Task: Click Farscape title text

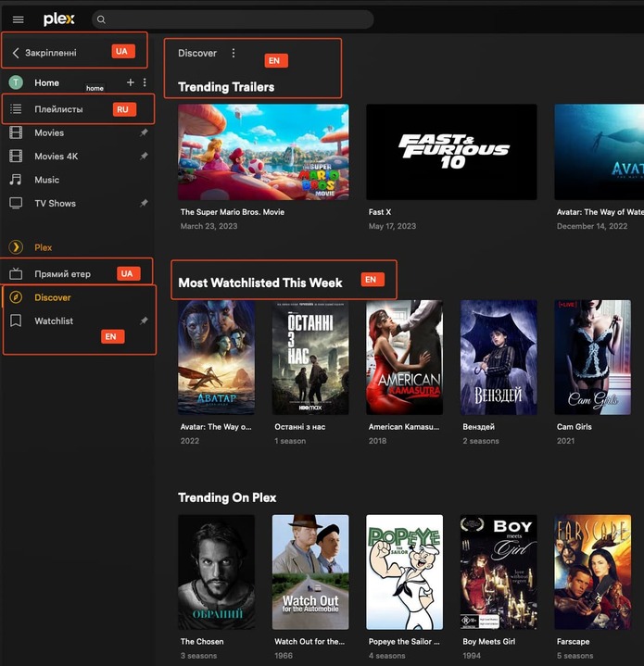Action: click(x=573, y=641)
